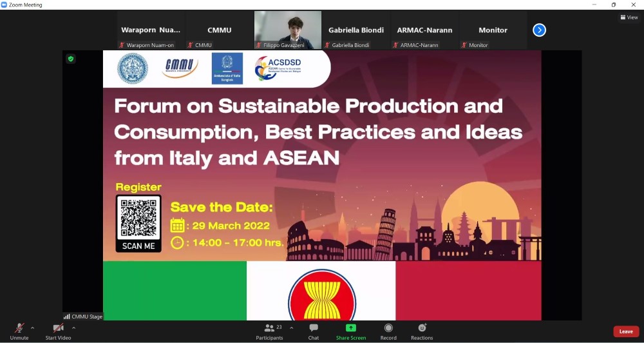Toggle Start Video camera
This screenshot has height=343, width=644.
point(58,329)
